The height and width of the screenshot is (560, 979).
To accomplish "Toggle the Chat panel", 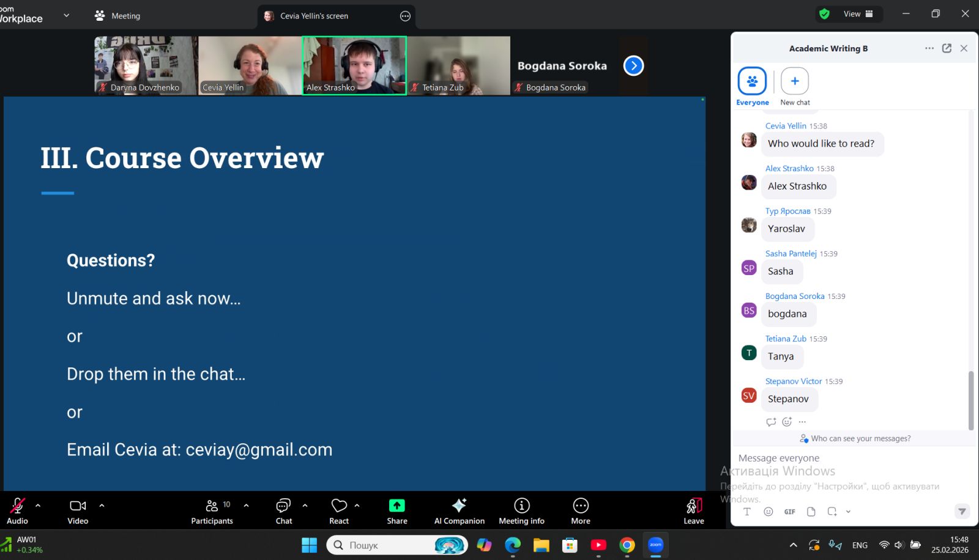I will (x=283, y=510).
